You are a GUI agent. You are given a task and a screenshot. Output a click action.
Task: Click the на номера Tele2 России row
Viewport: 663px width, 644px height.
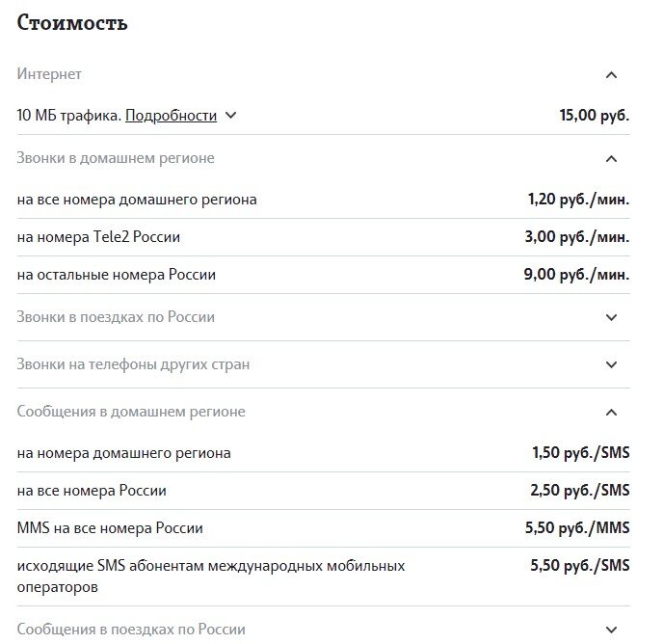pos(98,237)
